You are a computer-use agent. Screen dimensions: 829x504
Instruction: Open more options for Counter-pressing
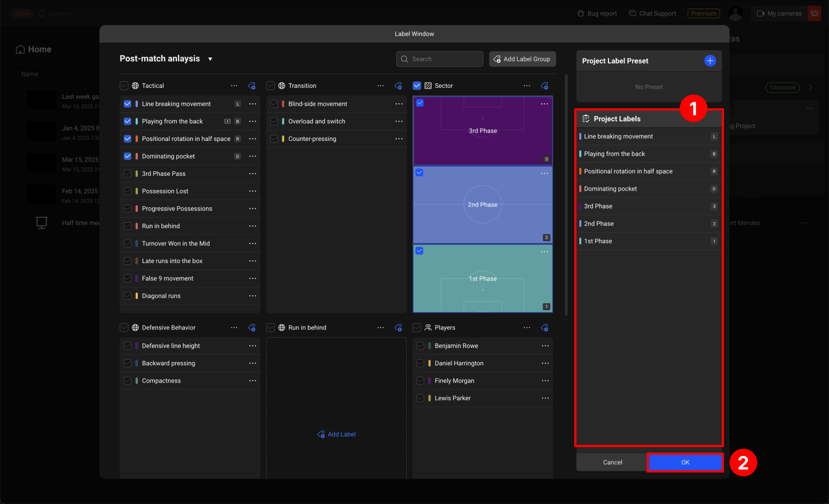399,139
